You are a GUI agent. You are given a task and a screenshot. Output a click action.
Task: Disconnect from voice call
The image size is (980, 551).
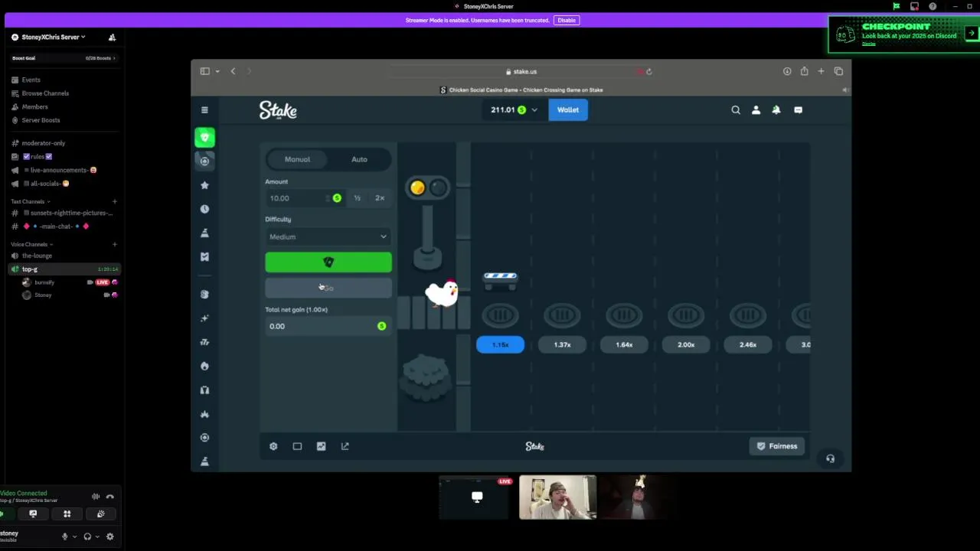[x=110, y=497]
